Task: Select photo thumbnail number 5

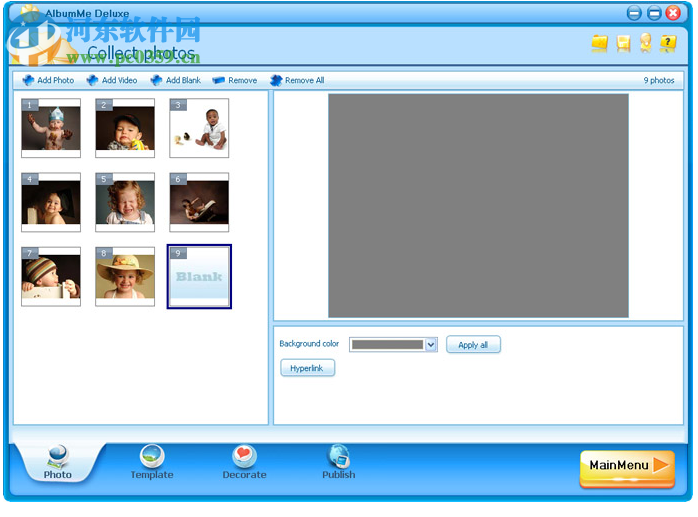Action: tap(125, 202)
